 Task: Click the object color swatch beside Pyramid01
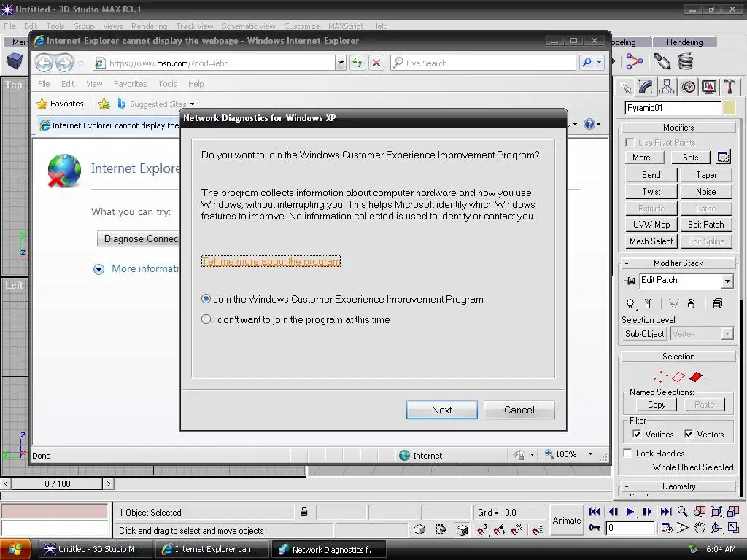point(729,108)
